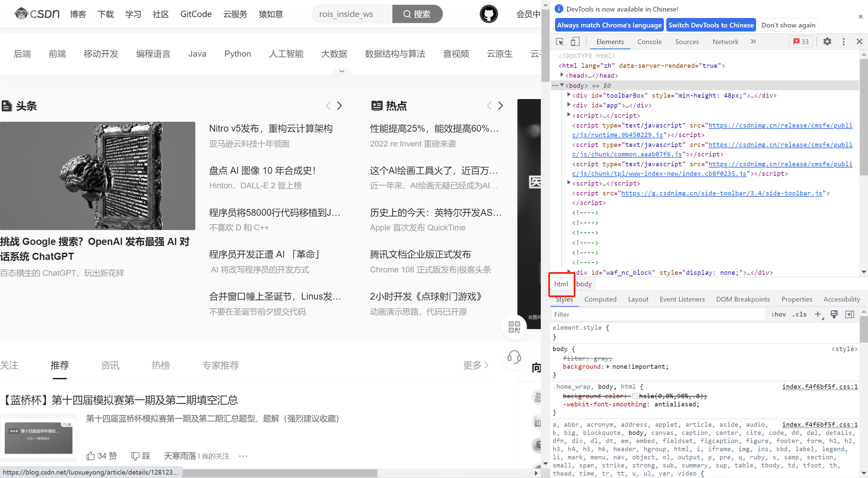Click the 33 errors badge in DevTools
The height and width of the screenshot is (478, 868).
801,42
